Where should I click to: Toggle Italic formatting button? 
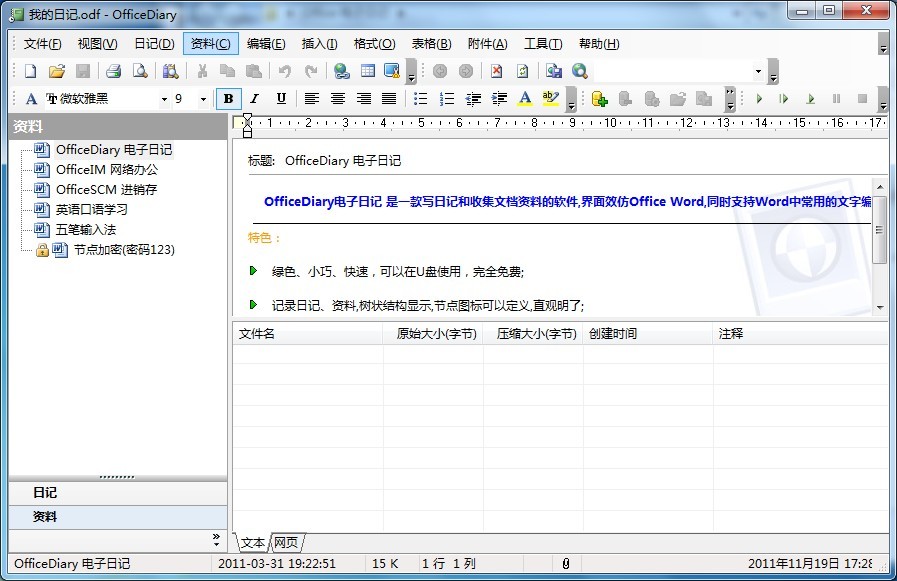coord(254,99)
